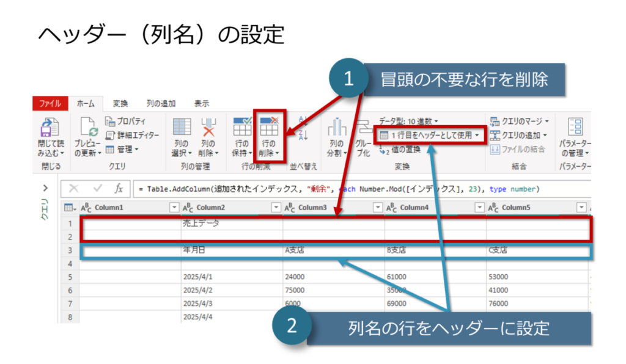
Task: Open the 列の追加 ribbon tab
Action: pyautogui.click(x=161, y=104)
